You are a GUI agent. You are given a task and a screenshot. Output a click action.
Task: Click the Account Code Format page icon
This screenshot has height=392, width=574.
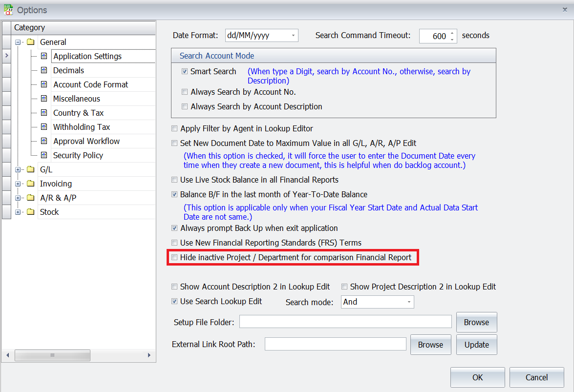(44, 84)
